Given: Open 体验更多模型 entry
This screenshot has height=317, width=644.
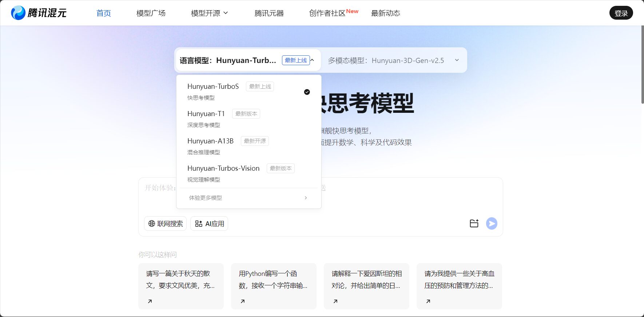Looking at the screenshot, I should coord(249,198).
